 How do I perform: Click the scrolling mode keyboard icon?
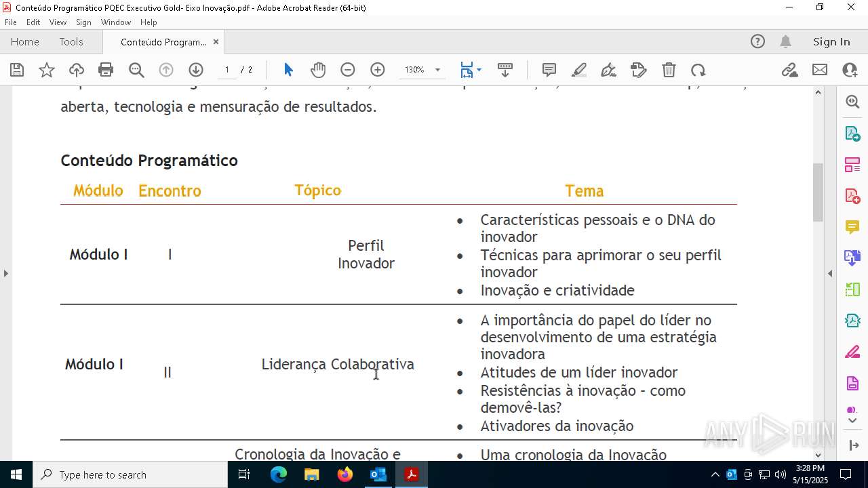tap(505, 70)
